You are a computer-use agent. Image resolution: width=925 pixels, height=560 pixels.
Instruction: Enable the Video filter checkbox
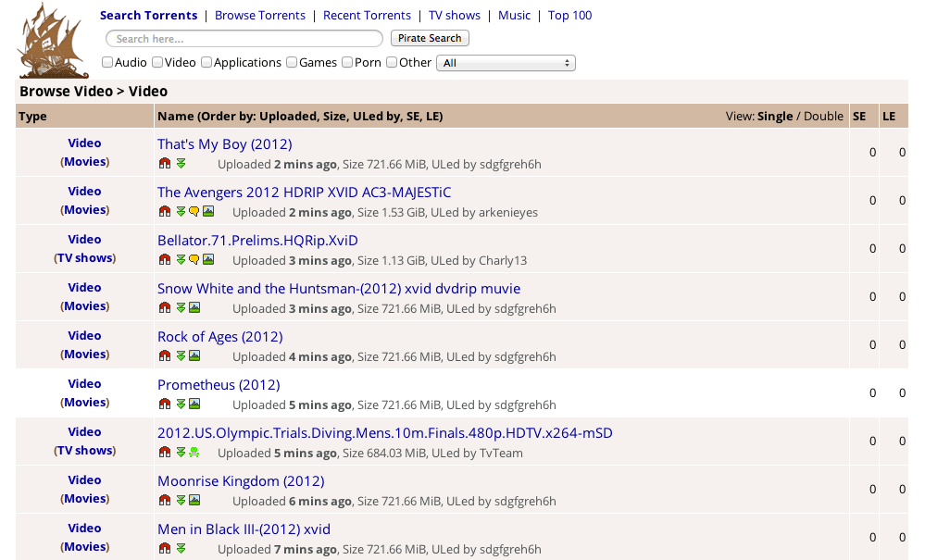point(157,62)
